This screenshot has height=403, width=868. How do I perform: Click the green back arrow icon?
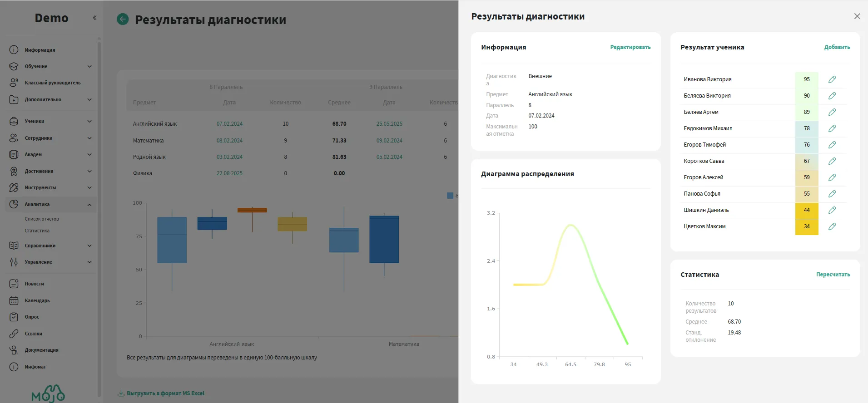tap(123, 19)
